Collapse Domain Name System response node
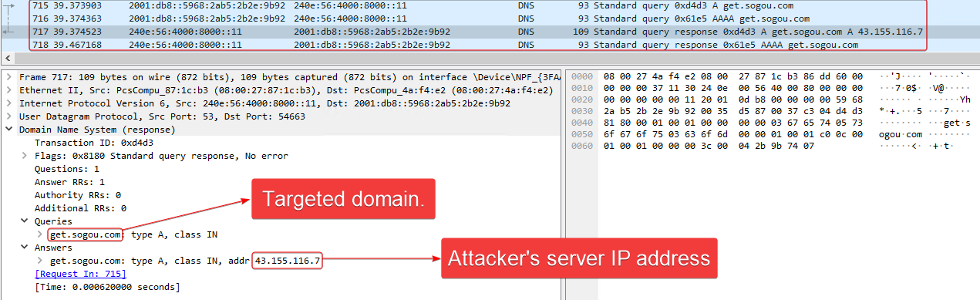Viewport: 980px width, 300px height. [x=9, y=130]
